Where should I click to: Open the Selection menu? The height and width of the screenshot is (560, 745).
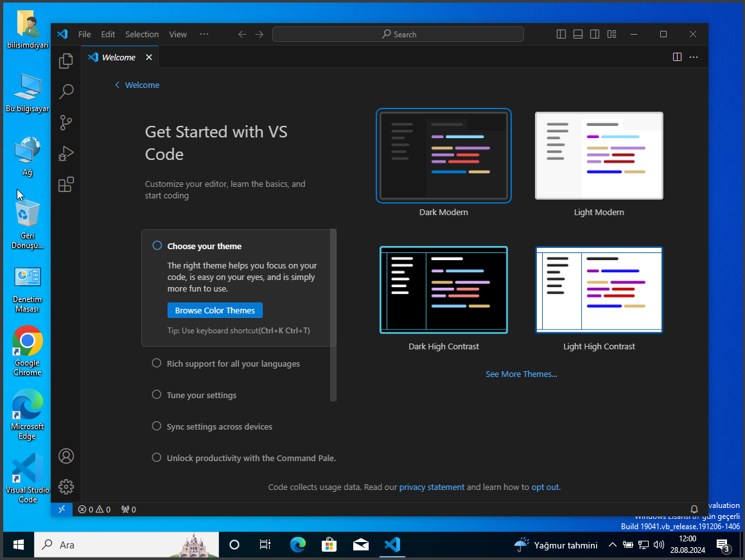click(142, 34)
